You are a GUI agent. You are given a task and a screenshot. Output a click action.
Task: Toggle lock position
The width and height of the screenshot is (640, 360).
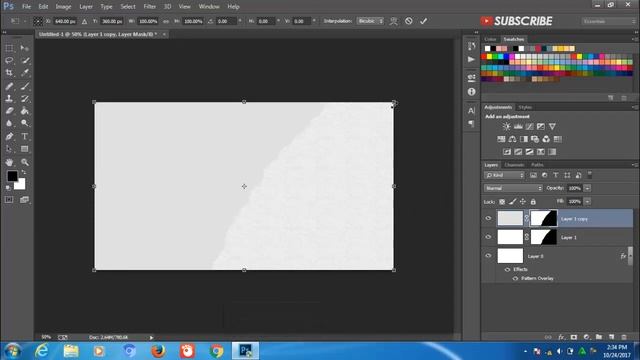[x=523, y=202]
